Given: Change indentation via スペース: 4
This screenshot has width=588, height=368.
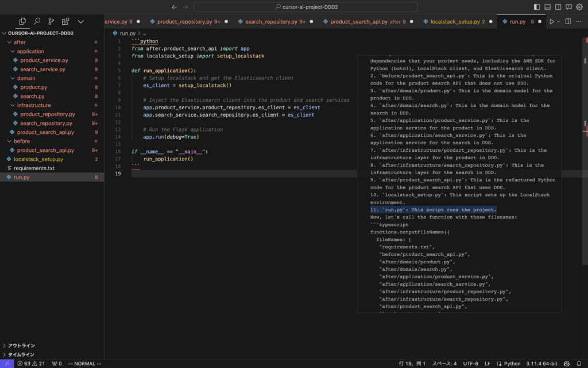Looking at the screenshot, I should (x=444, y=363).
